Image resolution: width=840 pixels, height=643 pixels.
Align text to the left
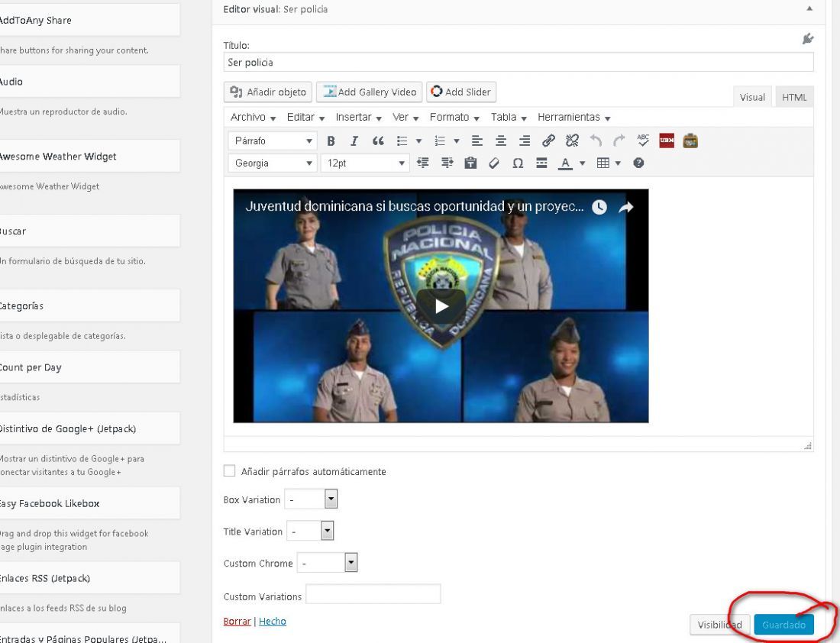click(x=477, y=141)
